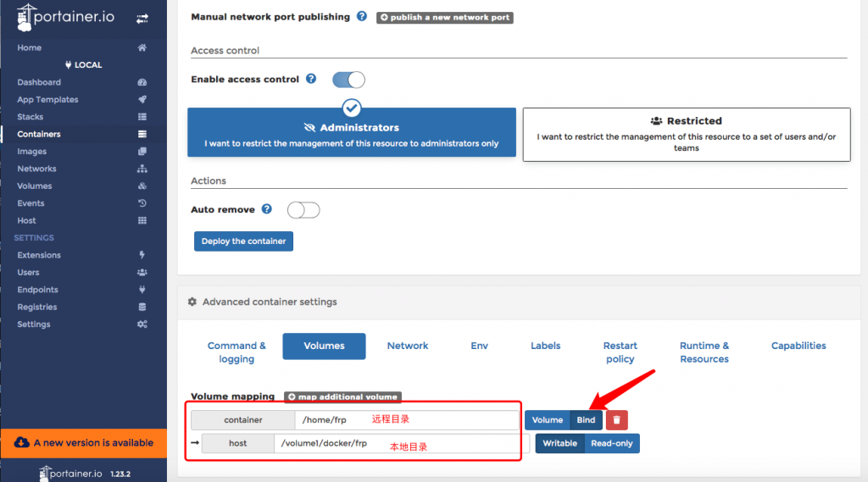Turn on the Auto remove toggle
Viewport: 868px width, 482px height.
click(x=303, y=210)
